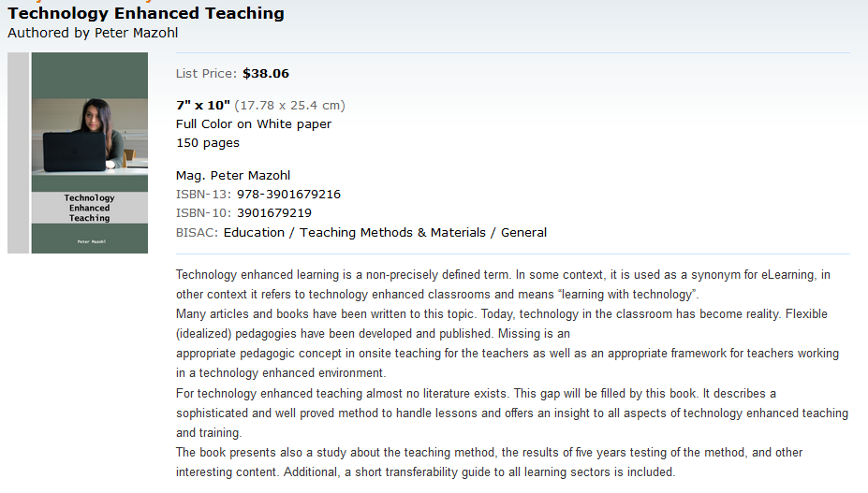Click the 17.78 x 25.4 cm dimensions
868x493 pixels.
click(289, 105)
